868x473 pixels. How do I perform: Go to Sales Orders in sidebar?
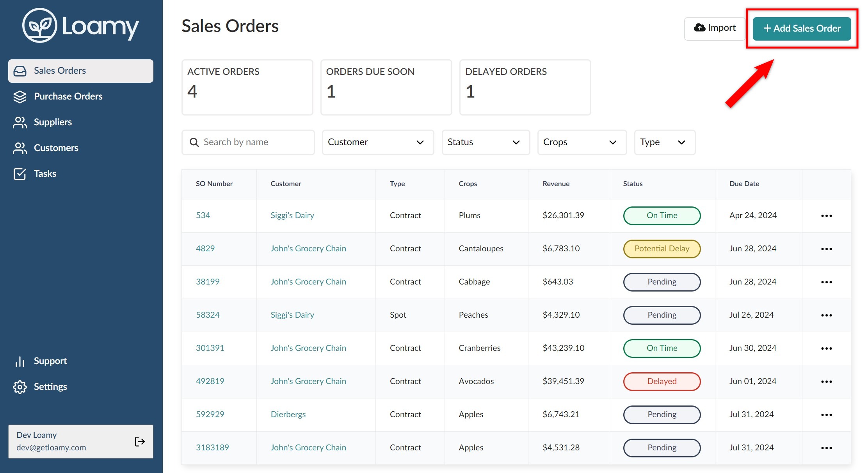(x=81, y=71)
